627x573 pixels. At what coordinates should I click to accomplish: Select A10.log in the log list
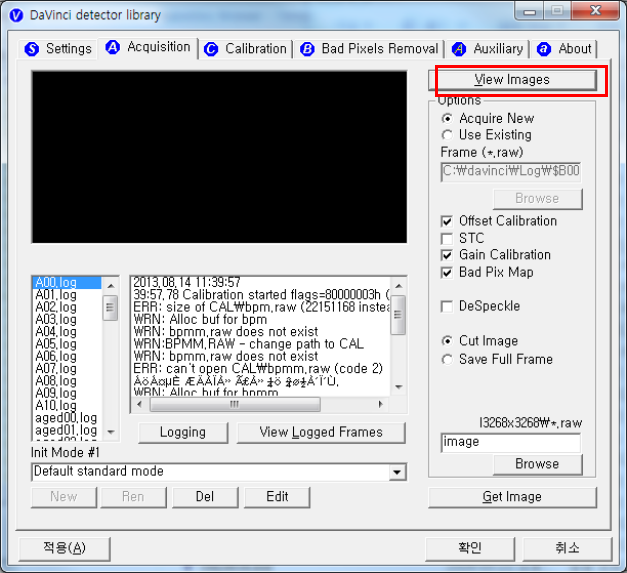(66, 406)
